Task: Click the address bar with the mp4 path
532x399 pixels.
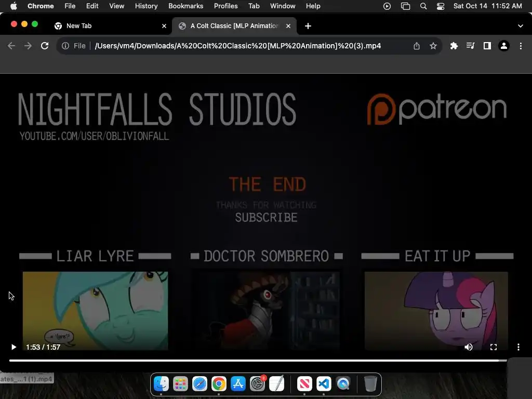Action: tap(237, 46)
